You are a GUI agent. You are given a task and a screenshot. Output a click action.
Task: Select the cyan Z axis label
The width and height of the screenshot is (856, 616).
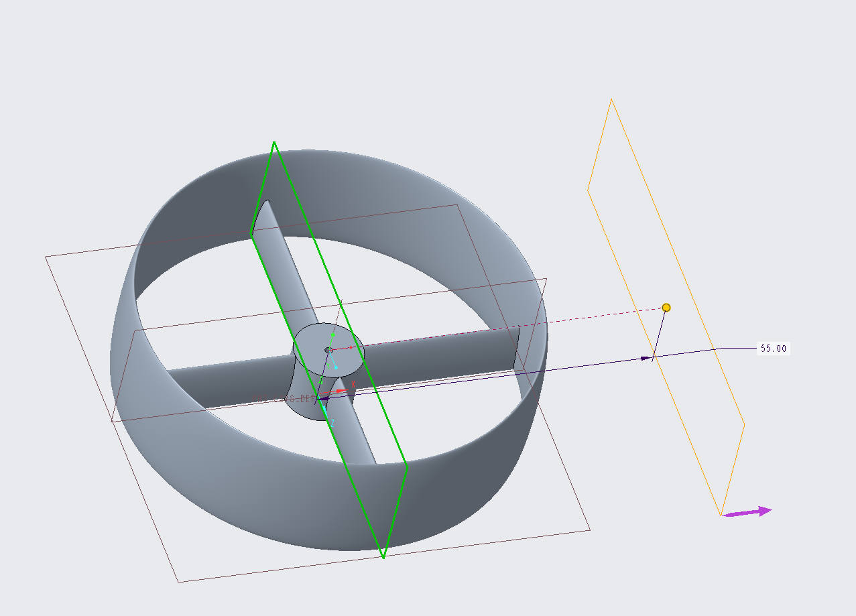coord(332,423)
